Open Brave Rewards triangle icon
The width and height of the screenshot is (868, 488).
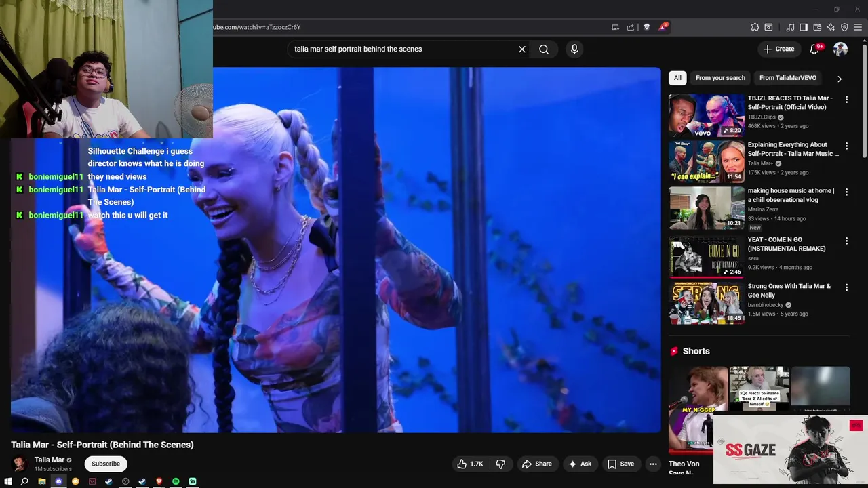663,27
